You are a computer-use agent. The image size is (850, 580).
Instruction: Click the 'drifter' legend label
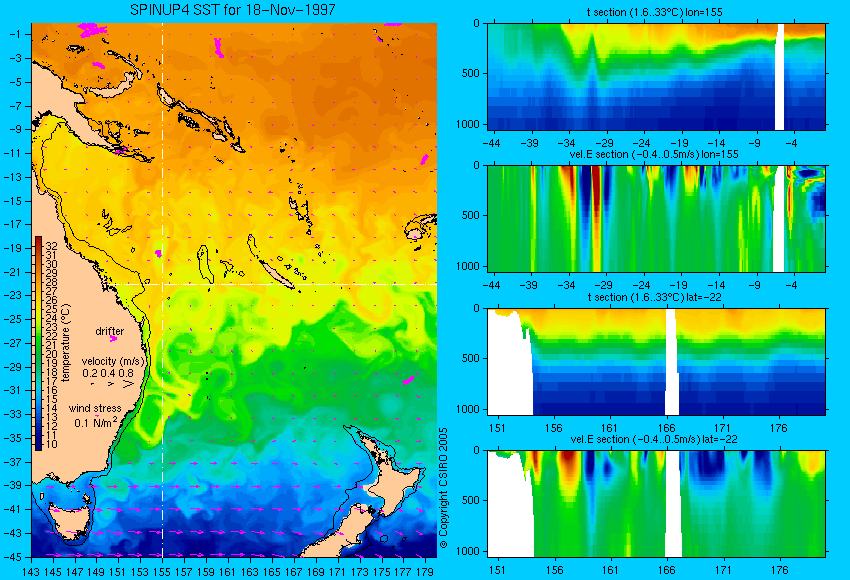(110, 331)
